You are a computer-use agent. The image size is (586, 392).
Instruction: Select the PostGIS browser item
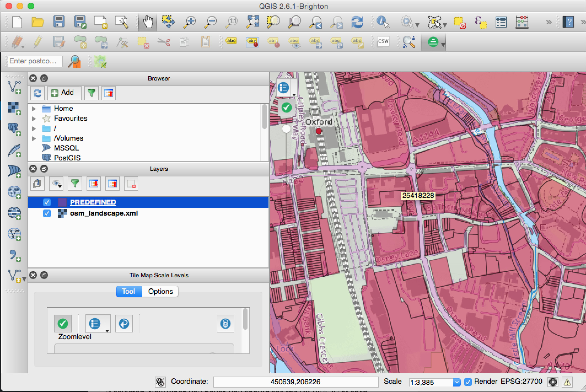pyautogui.click(x=67, y=158)
